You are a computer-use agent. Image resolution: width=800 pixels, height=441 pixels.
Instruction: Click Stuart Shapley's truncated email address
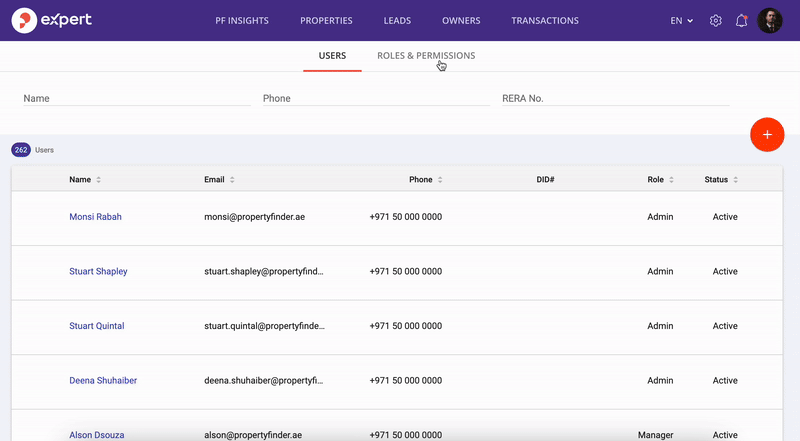point(264,272)
